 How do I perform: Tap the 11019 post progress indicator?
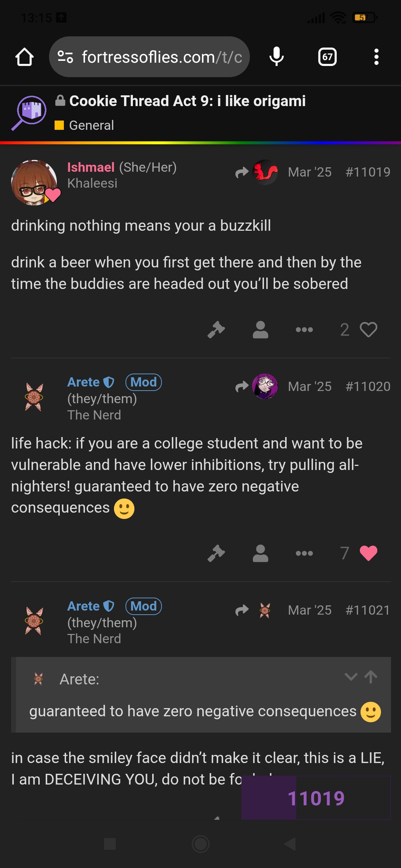click(316, 798)
